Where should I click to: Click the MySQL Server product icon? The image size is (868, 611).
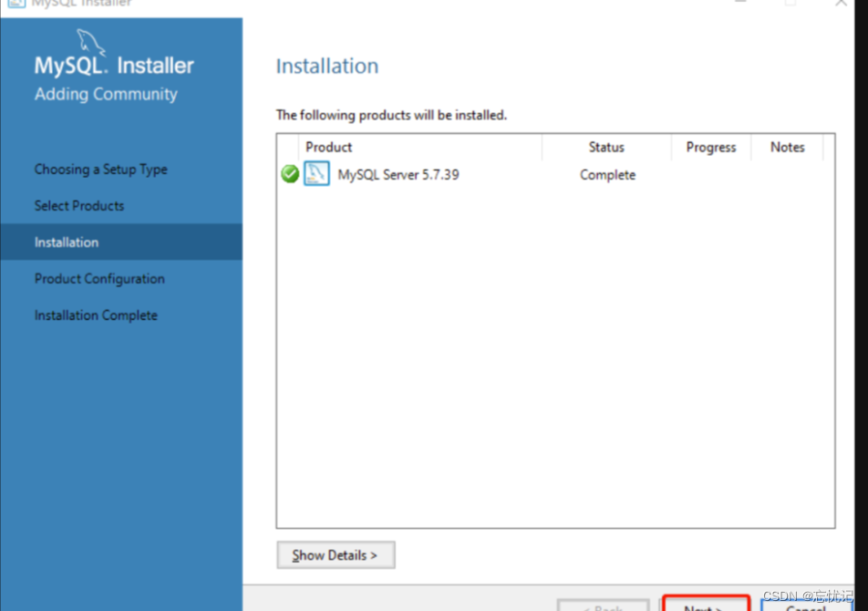pos(316,174)
